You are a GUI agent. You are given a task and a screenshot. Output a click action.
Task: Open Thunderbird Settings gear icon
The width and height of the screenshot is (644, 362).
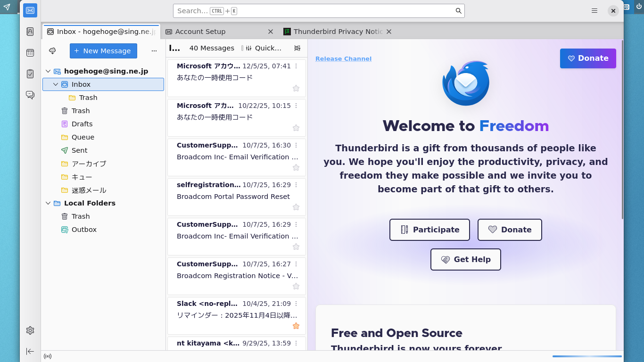[30, 330]
